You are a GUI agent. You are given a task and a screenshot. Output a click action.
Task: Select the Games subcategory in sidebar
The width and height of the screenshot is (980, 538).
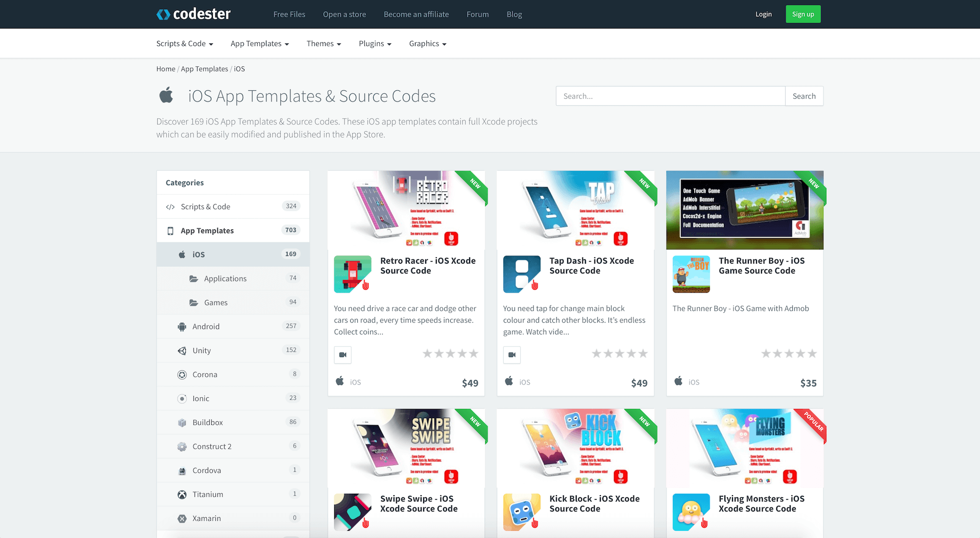coord(216,302)
